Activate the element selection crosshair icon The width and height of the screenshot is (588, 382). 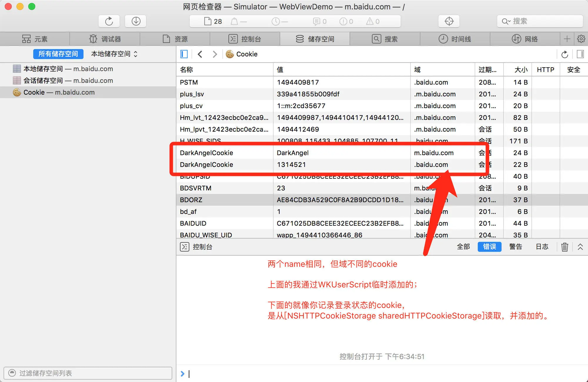[x=449, y=21]
